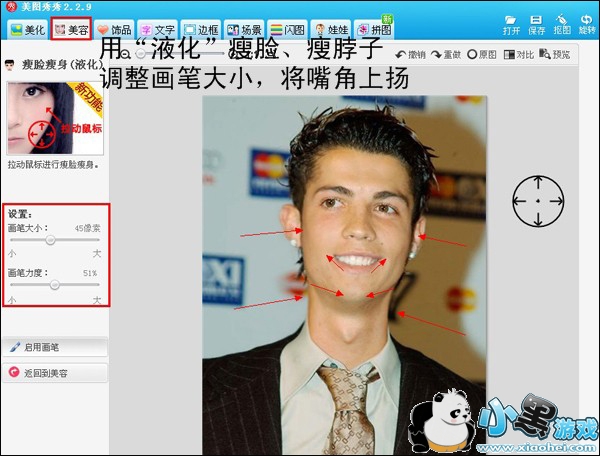This screenshot has height=456, width=600.
Task: Select the 抠图 (Cutout) tool icon
Action: (562, 24)
